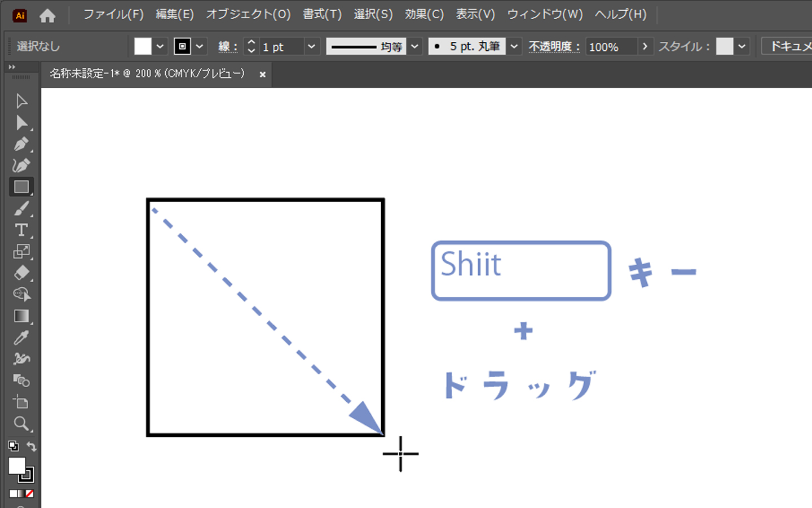Image resolution: width=812 pixels, height=508 pixels.
Task: Set paint to None (red slash)
Action: 30,493
